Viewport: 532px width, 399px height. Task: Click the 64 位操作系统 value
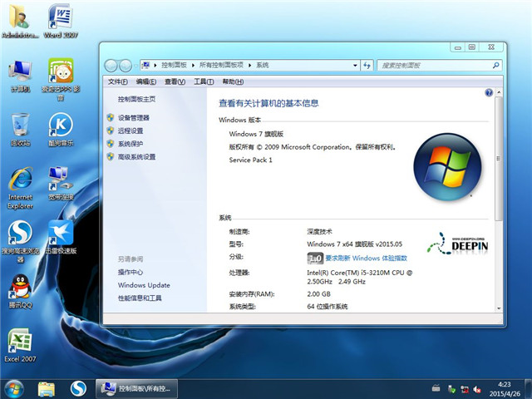coord(327,307)
